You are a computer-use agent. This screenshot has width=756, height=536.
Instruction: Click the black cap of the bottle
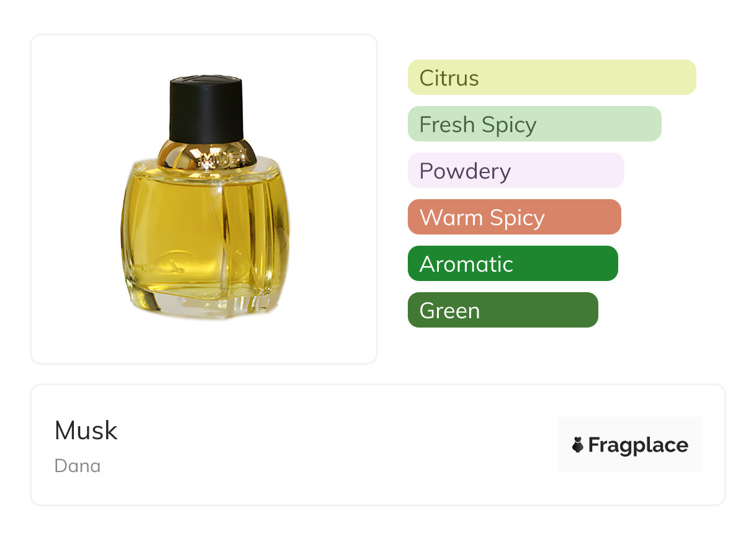tap(205, 109)
